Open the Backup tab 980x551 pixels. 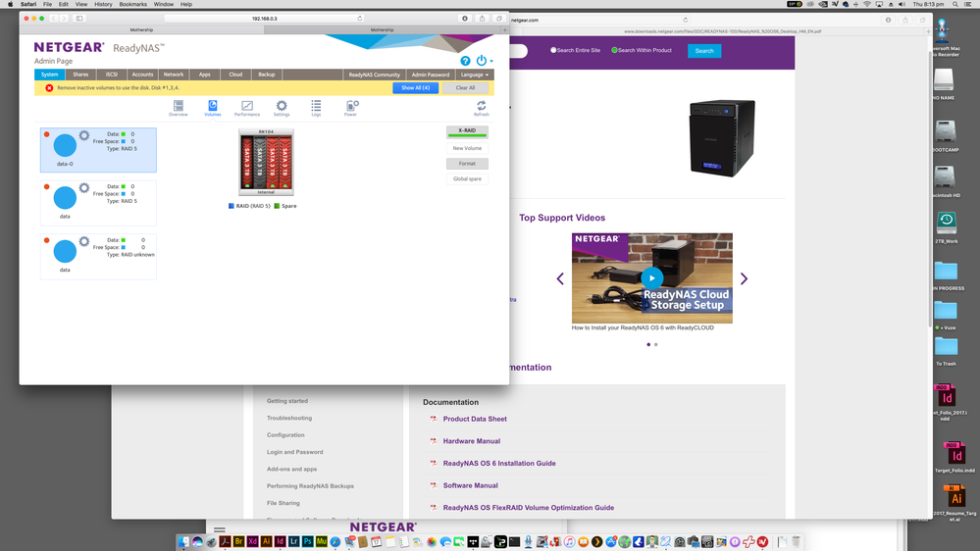click(x=266, y=75)
